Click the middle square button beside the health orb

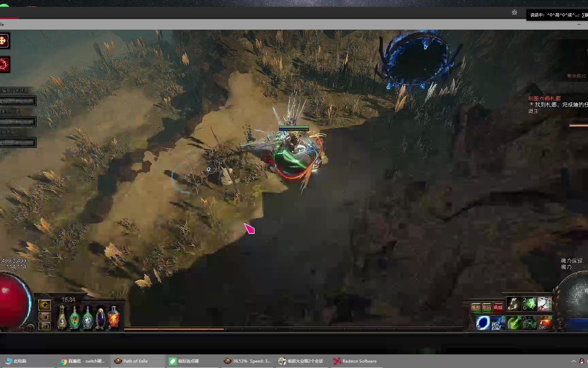pyautogui.click(x=45, y=317)
